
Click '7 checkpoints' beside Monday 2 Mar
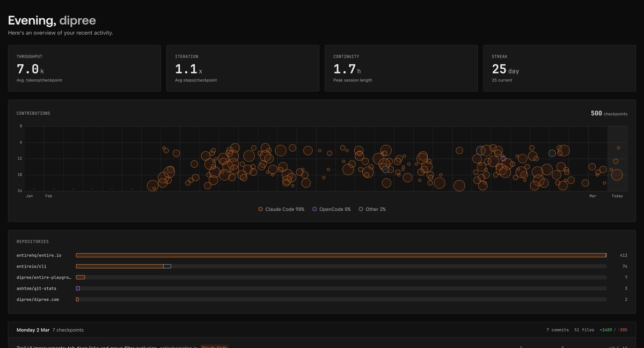68,330
